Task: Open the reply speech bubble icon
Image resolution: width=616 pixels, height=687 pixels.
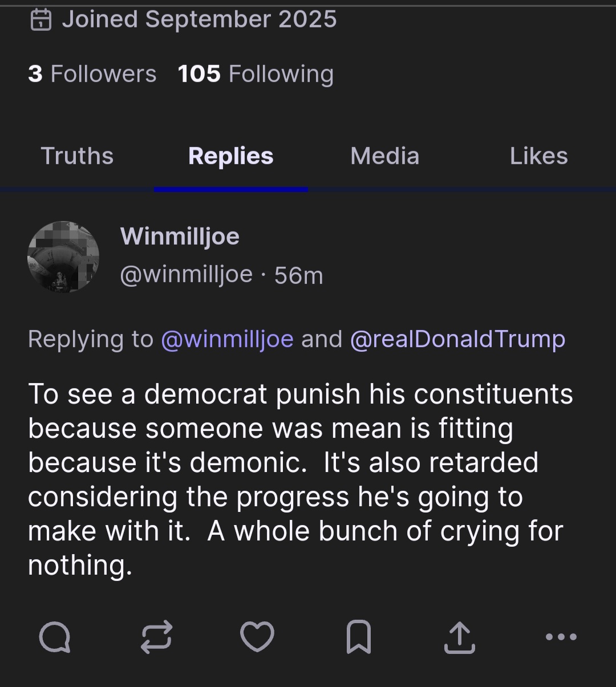Action: (55, 637)
